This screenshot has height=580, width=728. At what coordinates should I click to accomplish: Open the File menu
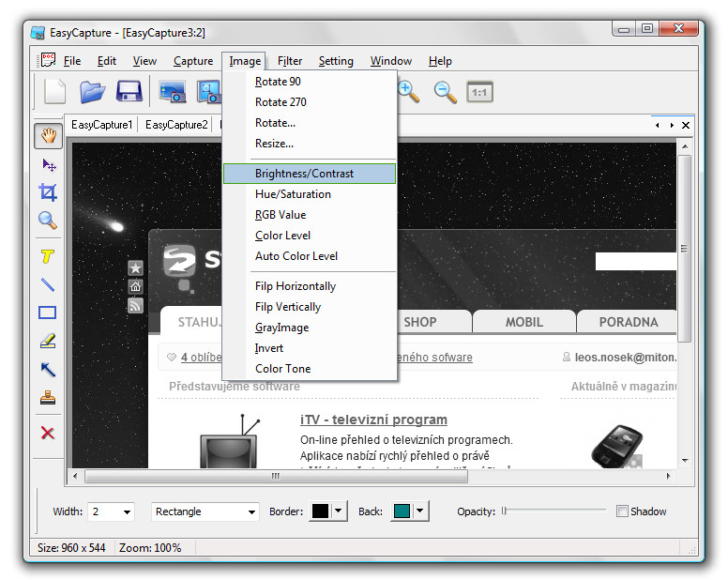pyautogui.click(x=72, y=61)
